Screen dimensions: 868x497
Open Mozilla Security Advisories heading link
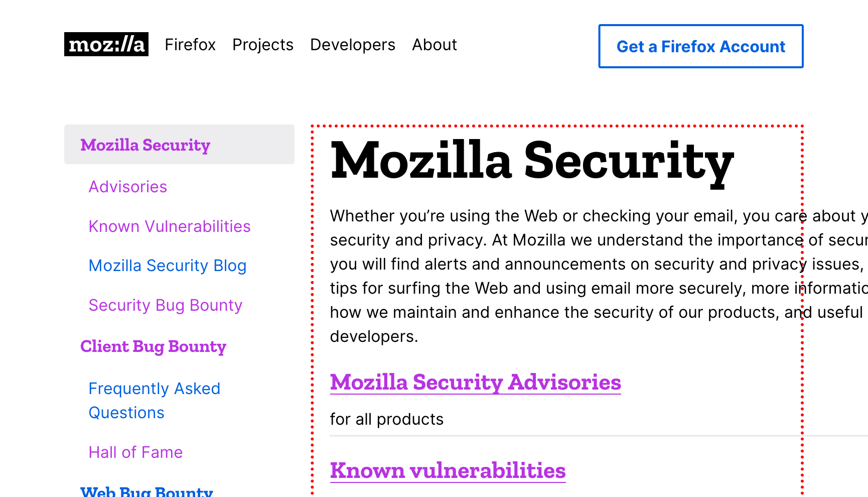[475, 383]
